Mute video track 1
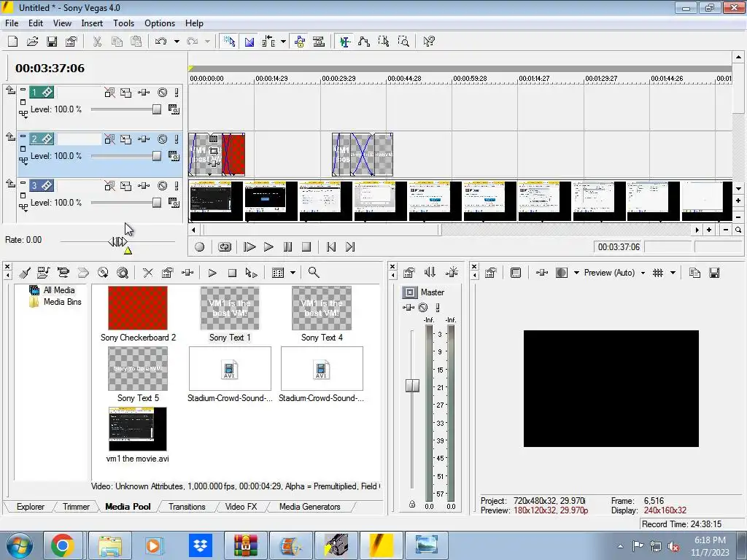The width and height of the screenshot is (747, 560). pyautogui.click(x=163, y=93)
